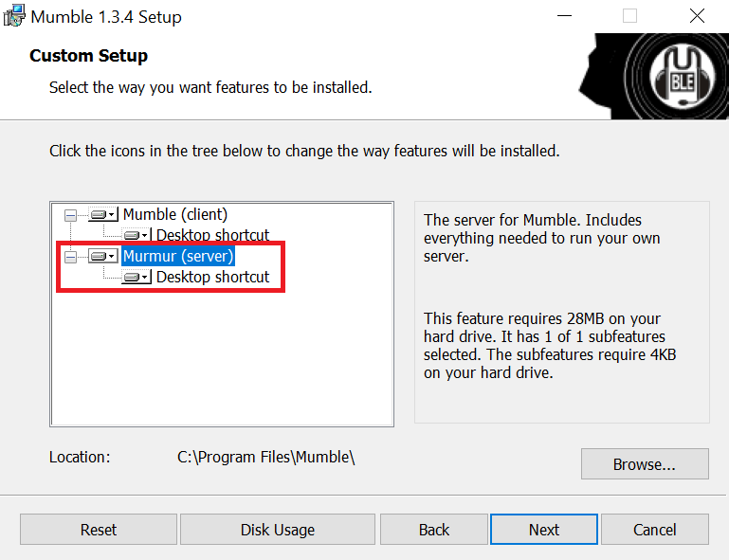The image size is (729, 560).
Task: Click the Mumble logo banner image
Action: coord(654,76)
